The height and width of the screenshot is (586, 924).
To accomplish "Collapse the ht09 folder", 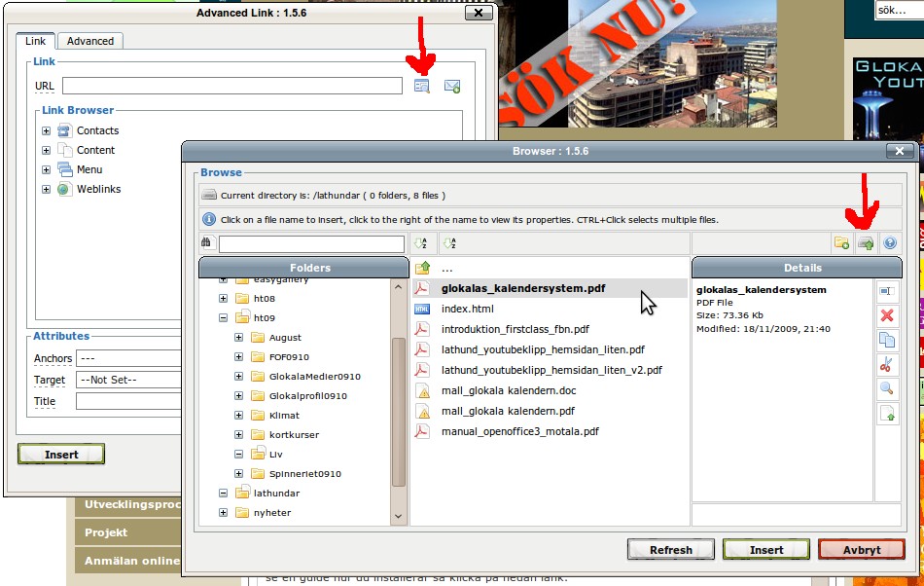I will (224, 317).
